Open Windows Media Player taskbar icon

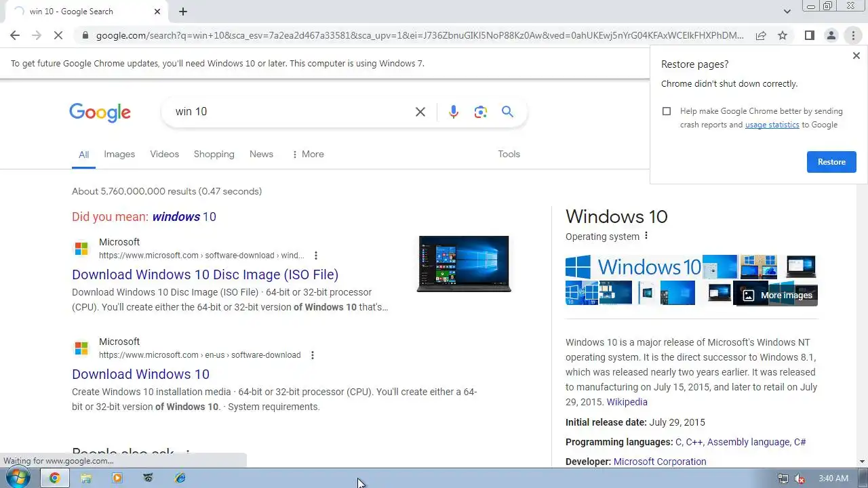(117, 478)
